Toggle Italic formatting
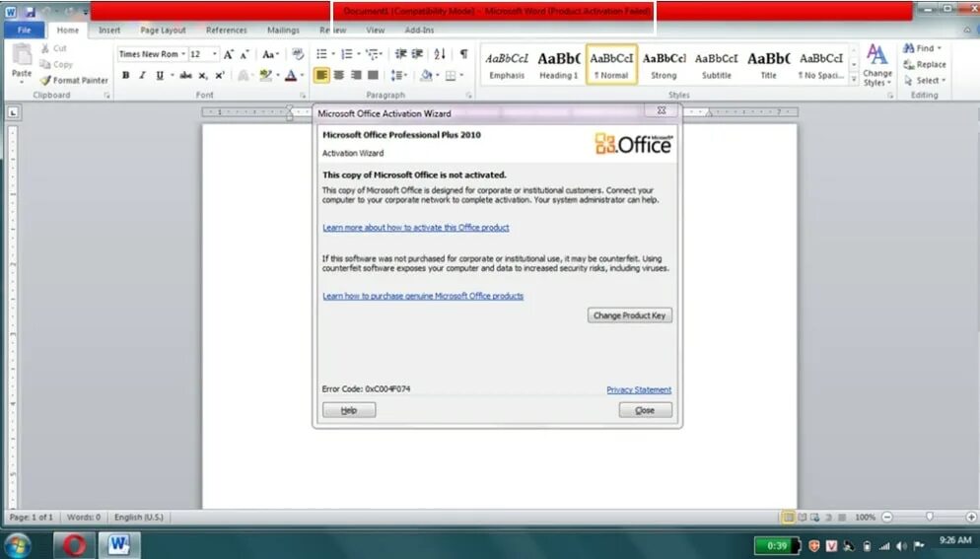This screenshot has width=980, height=559. pos(143,75)
